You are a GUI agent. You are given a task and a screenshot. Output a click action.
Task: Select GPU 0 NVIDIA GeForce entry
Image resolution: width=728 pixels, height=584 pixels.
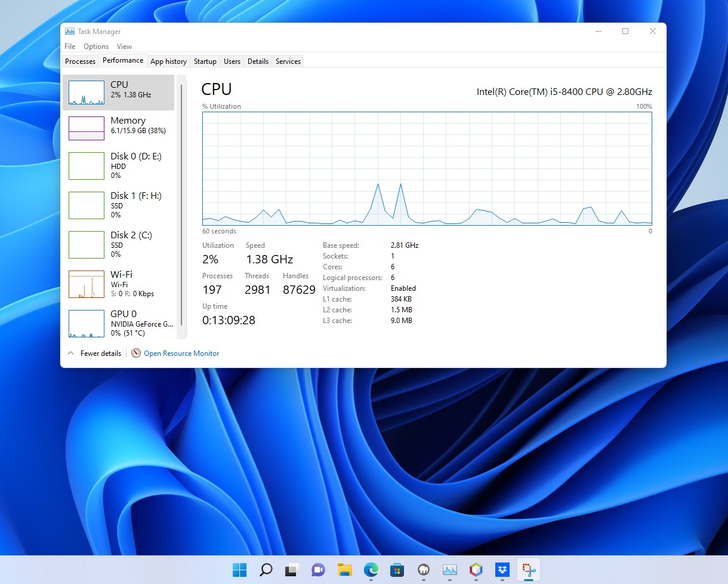[x=118, y=323]
